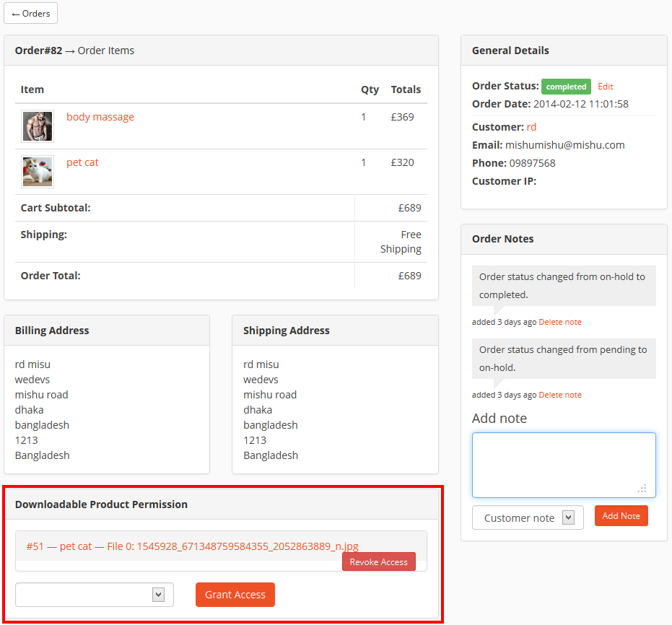Open the pet cat downloadable file link
Image resolution: width=672 pixels, height=625 pixels.
coord(192,546)
